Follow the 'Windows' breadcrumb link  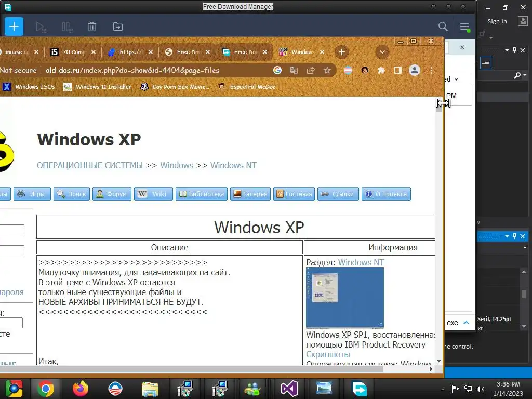(x=177, y=166)
